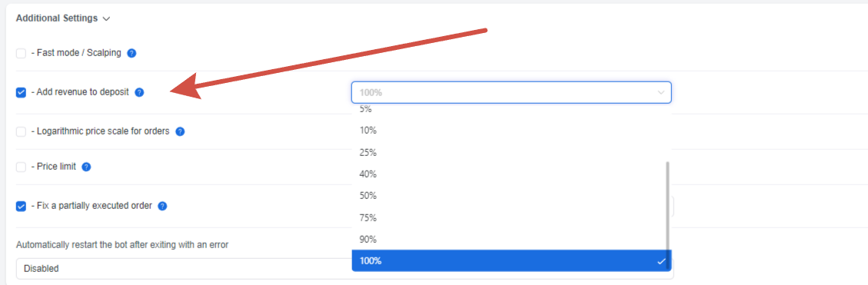Uncheck Add revenue to deposit
Image resolution: width=868 pixels, height=285 pixels.
21,92
